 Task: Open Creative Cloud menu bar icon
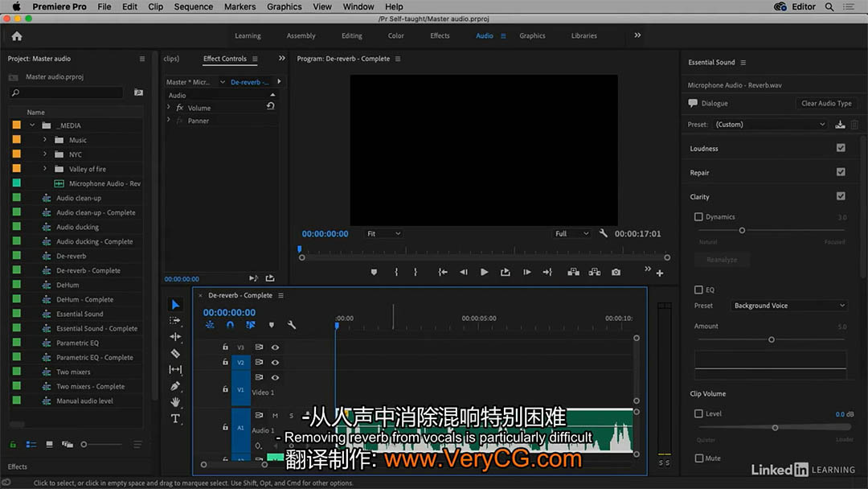pyautogui.click(x=780, y=6)
